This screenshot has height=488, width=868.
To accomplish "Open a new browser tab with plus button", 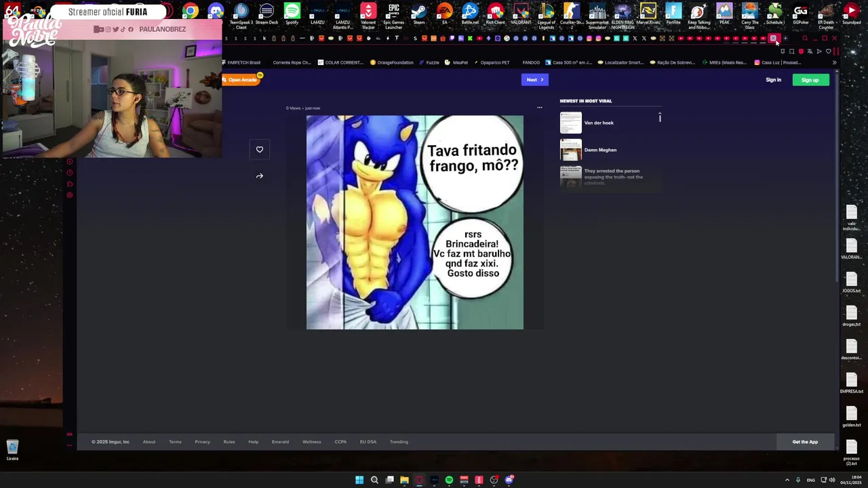I will (x=785, y=39).
